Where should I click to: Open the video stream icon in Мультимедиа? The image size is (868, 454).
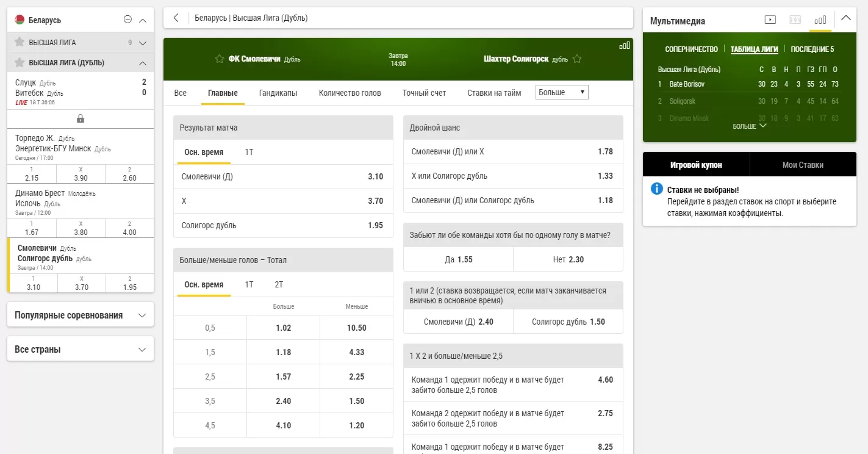(770, 20)
